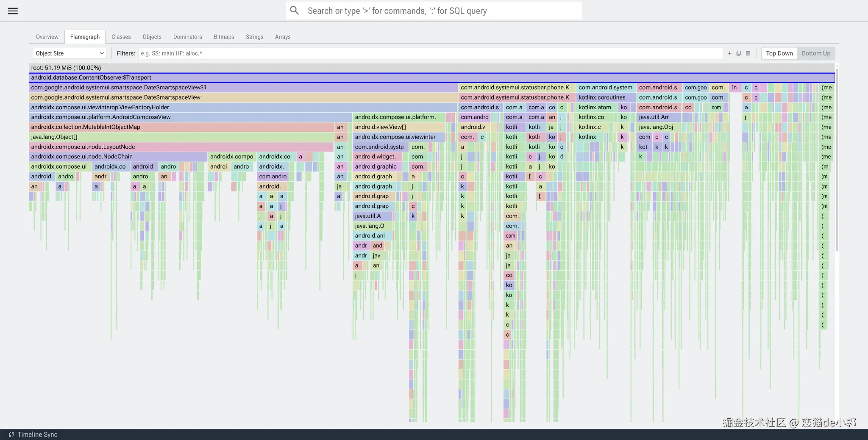Click the copy filters icon
Image resolution: width=868 pixels, height=440 pixels.
click(x=739, y=53)
